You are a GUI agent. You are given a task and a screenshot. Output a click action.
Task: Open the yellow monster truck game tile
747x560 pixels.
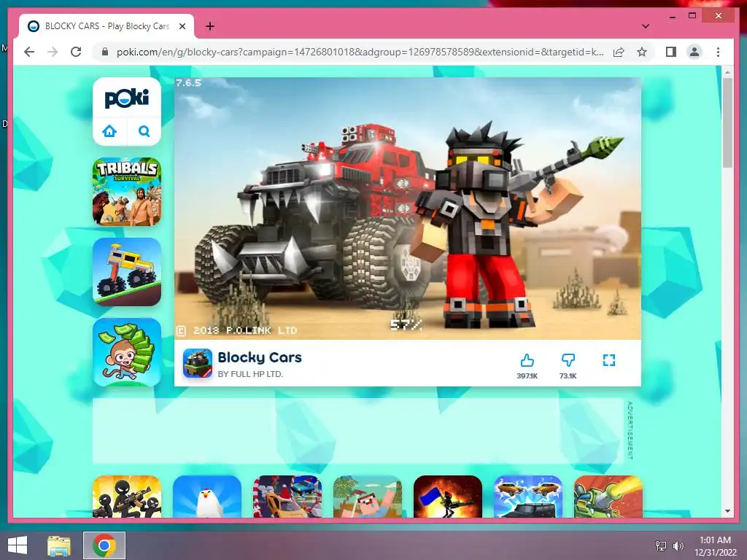point(127,272)
